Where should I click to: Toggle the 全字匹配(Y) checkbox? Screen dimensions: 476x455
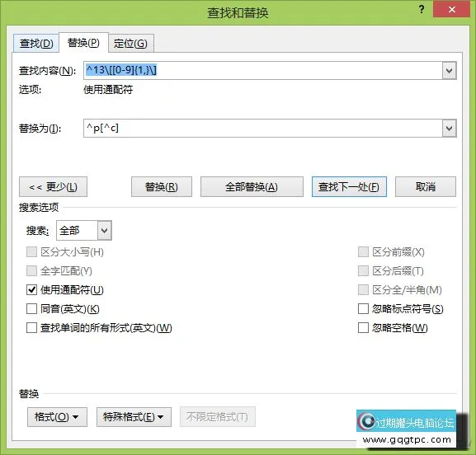(x=31, y=270)
